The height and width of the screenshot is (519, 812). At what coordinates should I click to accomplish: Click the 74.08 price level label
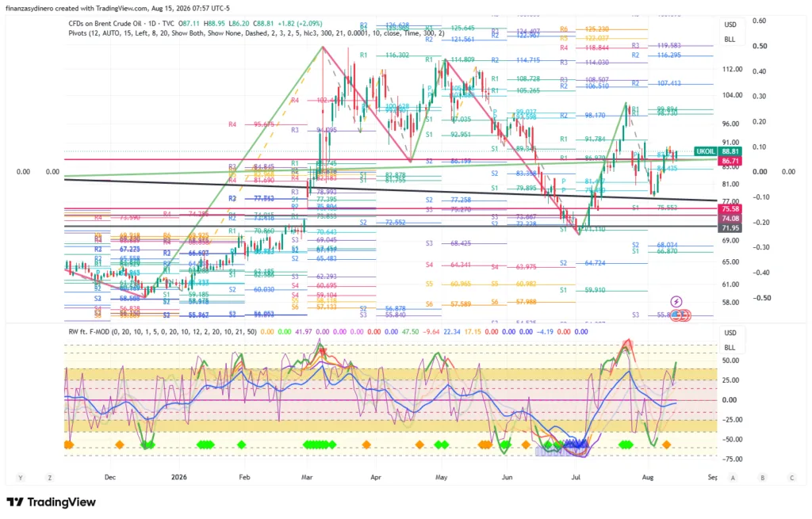point(730,219)
